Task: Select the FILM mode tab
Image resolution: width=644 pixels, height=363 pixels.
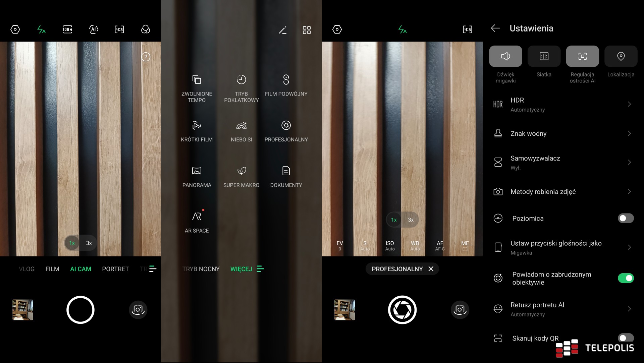Action: tap(52, 269)
